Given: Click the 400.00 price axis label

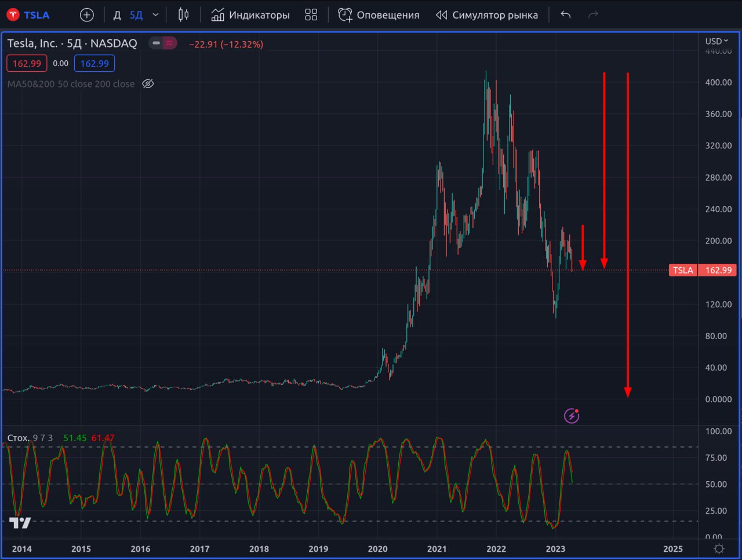Looking at the screenshot, I should point(719,82).
